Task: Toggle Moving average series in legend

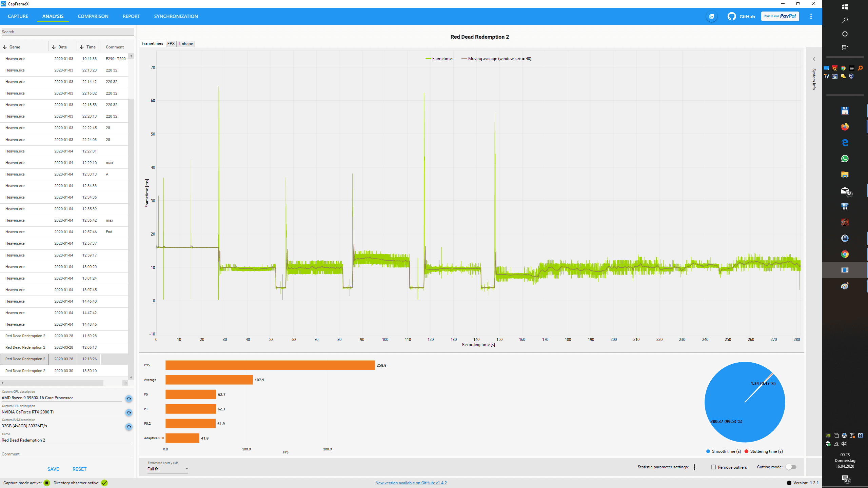Action: pos(496,59)
